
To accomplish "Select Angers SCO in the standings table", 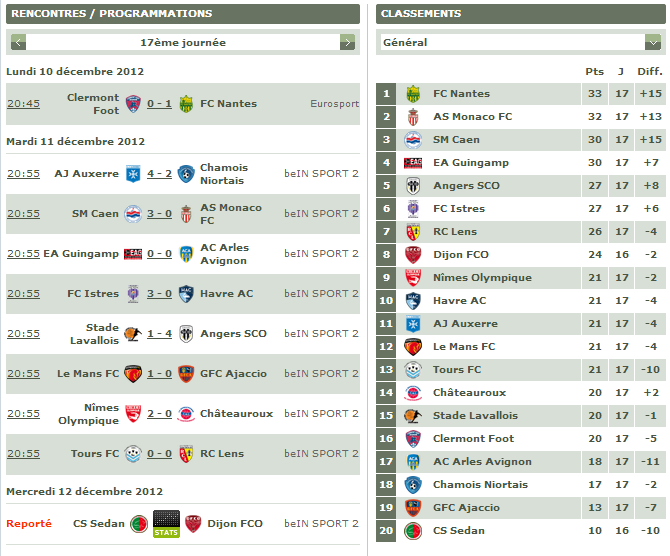I will tap(521, 186).
